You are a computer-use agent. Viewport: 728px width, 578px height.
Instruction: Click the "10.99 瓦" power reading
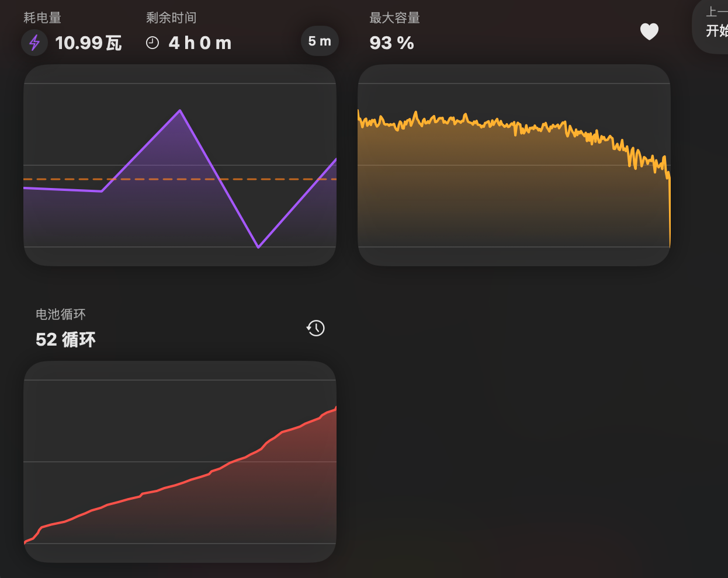pyautogui.click(x=88, y=43)
